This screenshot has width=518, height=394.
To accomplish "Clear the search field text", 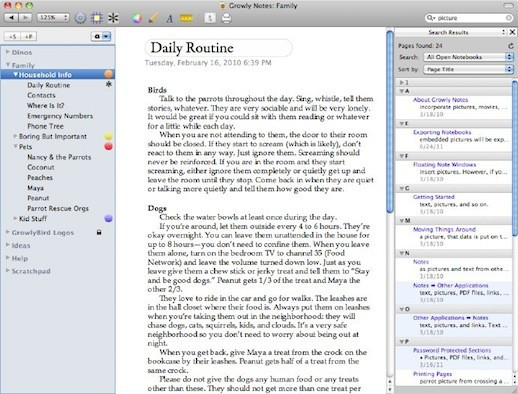I will pos(509,18).
